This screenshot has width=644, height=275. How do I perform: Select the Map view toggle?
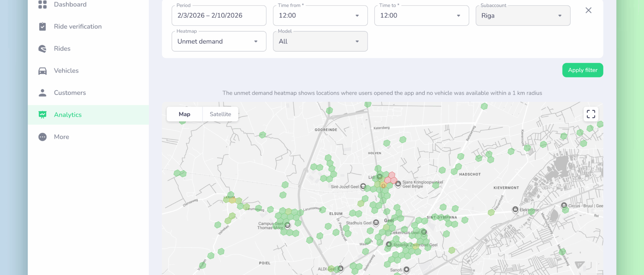(184, 114)
